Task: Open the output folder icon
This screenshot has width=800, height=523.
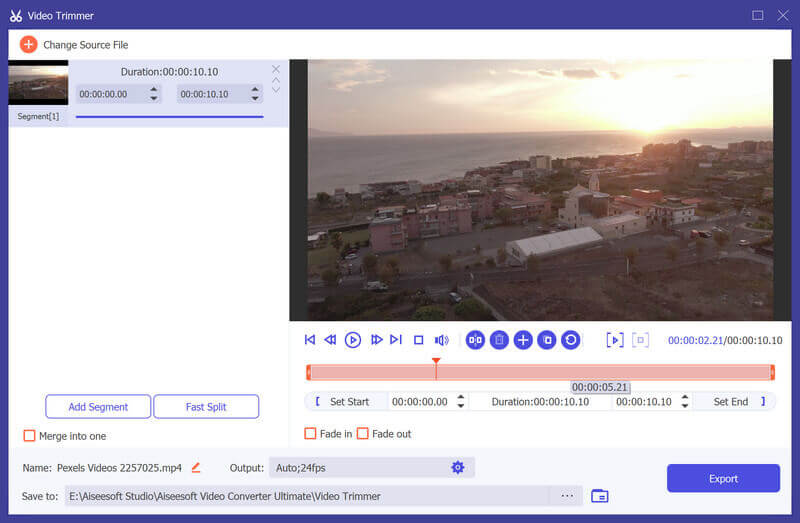Action: point(600,496)
